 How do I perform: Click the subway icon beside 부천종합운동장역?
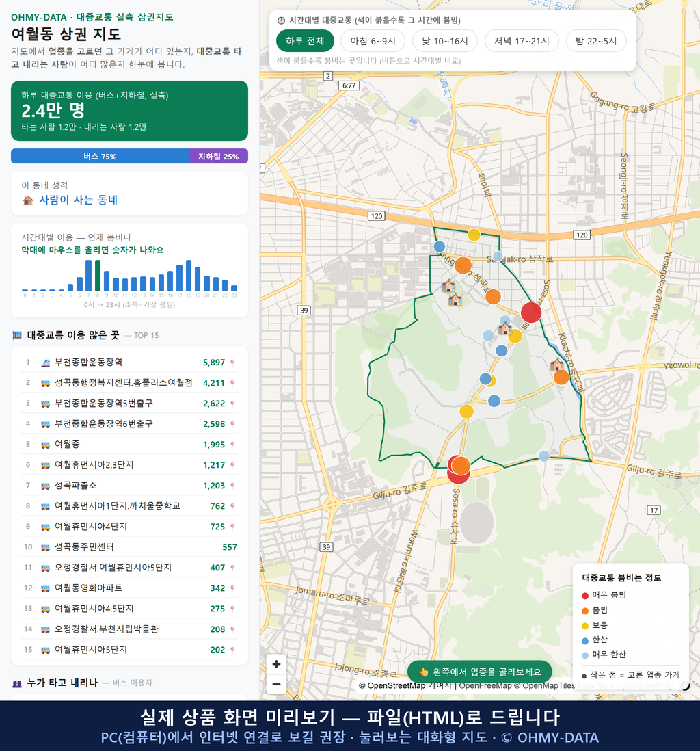pyautogui.click(x=46, y=363)
